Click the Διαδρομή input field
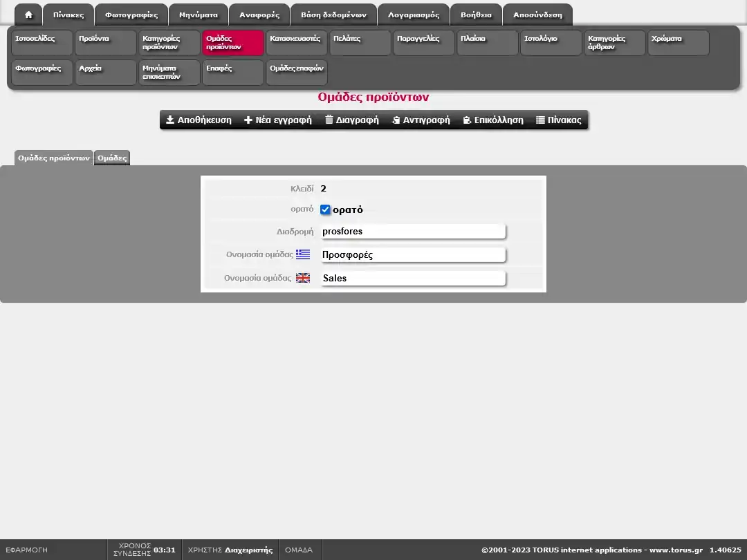Screen dimensions: 747x560 click(412, 232)
